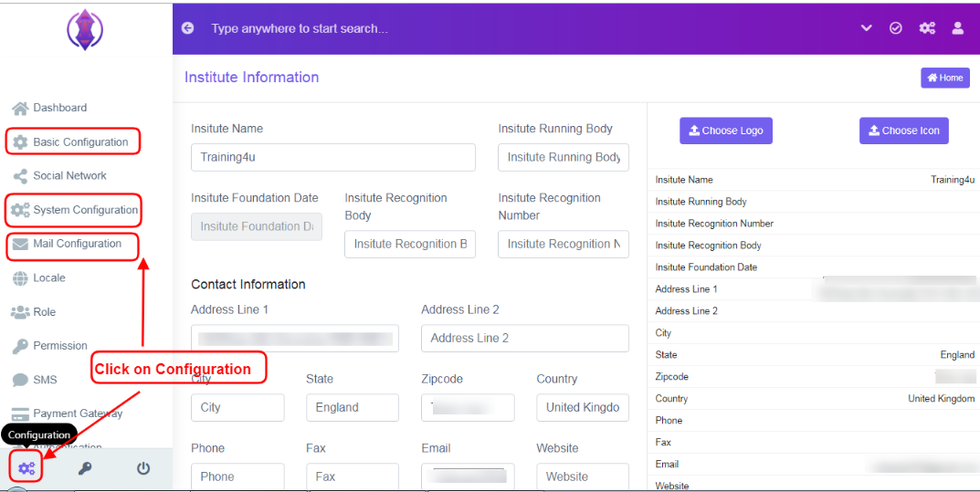The width and height of the screenshot is (980, 492).
Task: Focus the Fax input field
Action: (x=353, y=477)
